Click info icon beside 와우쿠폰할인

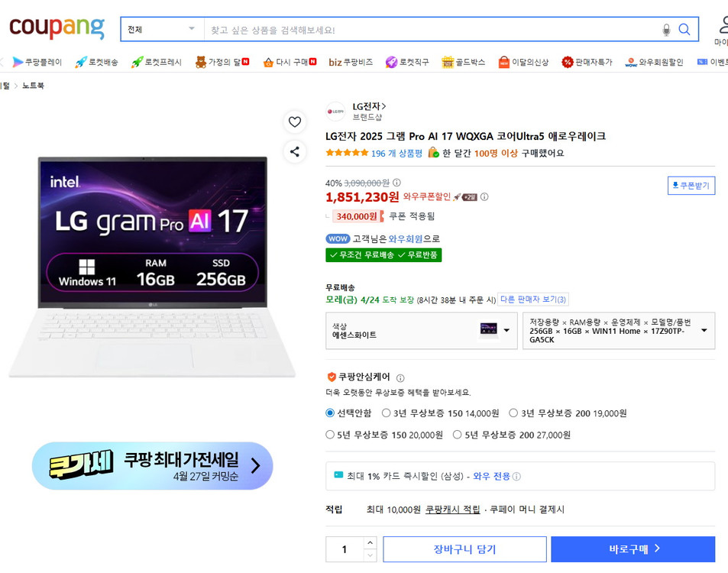coord(484,197)
